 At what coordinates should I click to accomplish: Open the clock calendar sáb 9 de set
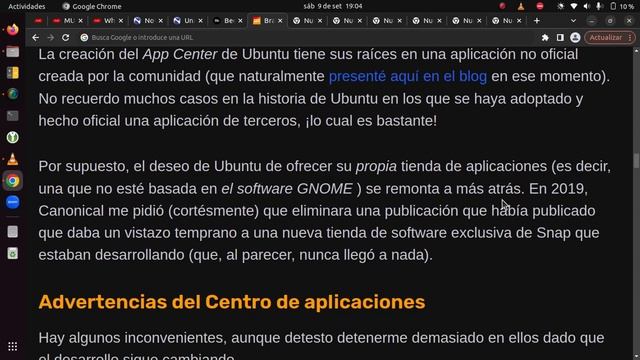pos(333,6)
